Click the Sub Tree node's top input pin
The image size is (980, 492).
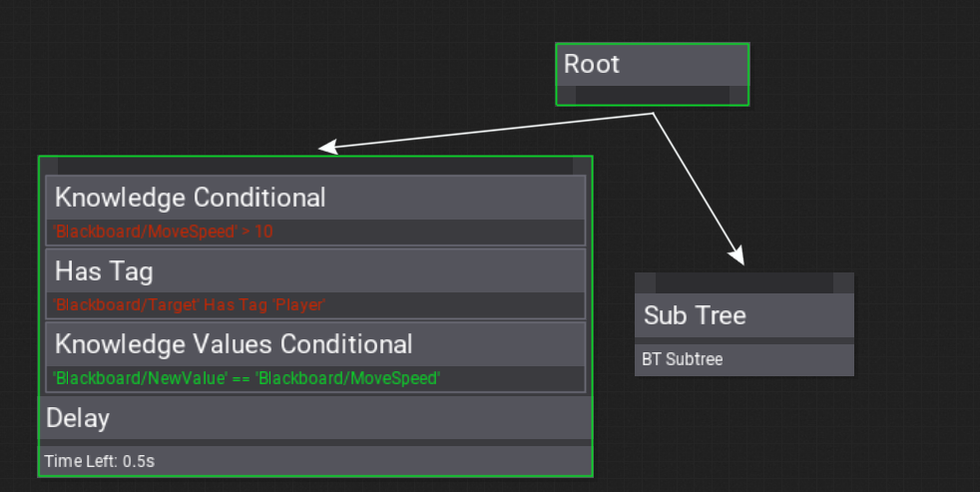click(x=744, y=283)
